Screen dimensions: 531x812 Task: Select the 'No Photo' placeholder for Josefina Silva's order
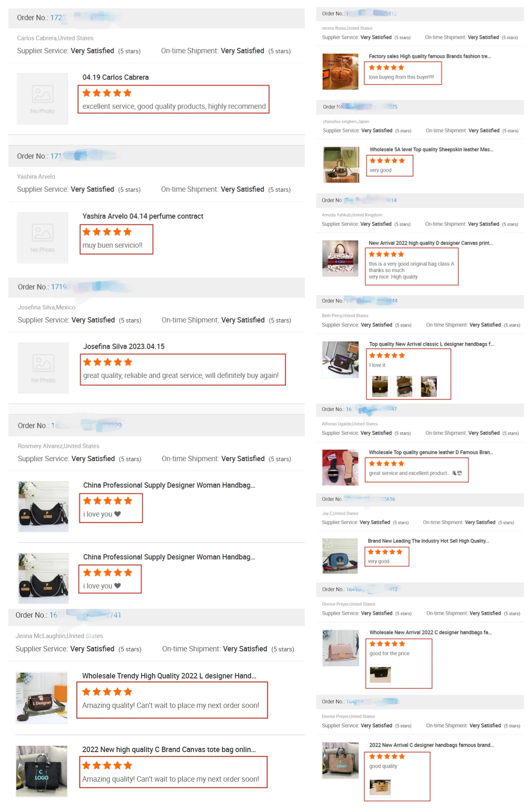(x=43, y=368)
